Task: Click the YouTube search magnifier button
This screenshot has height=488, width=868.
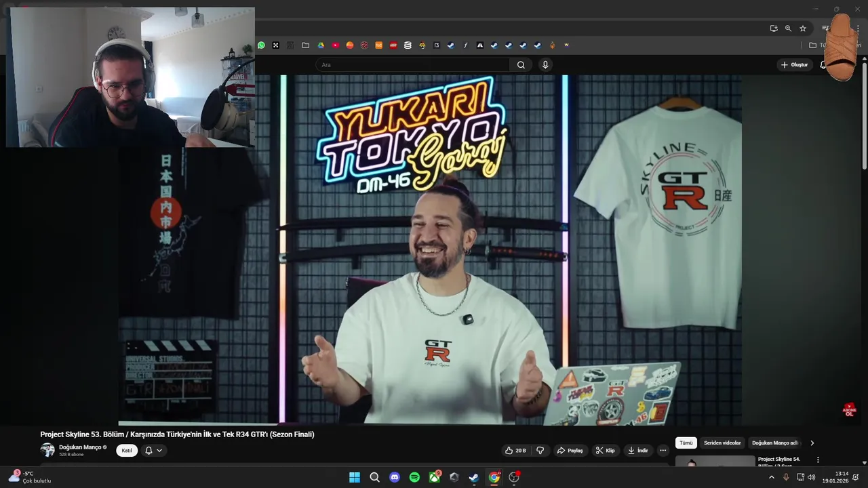Action: [x=521, y=65]
